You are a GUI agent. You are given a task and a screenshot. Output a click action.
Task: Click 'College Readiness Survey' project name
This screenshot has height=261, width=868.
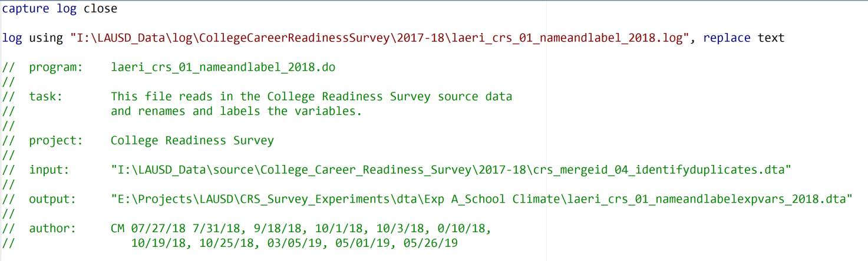tap(192, 140)
